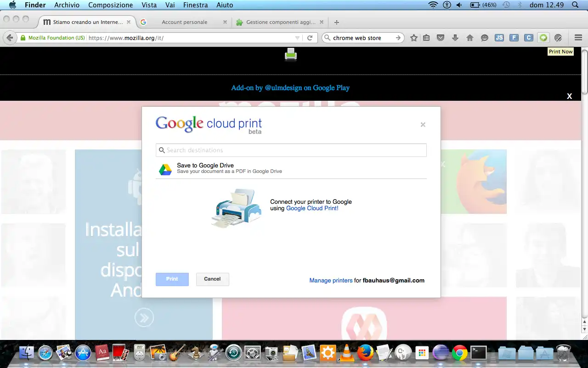
Task: Open the bookmarks list icon
Action: pos(427,38)
